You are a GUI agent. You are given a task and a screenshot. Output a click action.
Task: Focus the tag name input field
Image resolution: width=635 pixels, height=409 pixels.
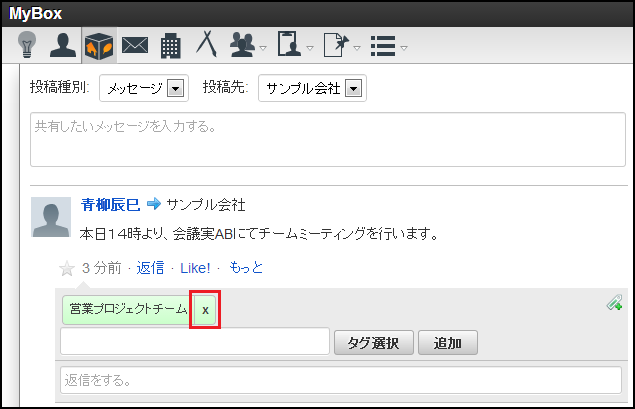195,341
